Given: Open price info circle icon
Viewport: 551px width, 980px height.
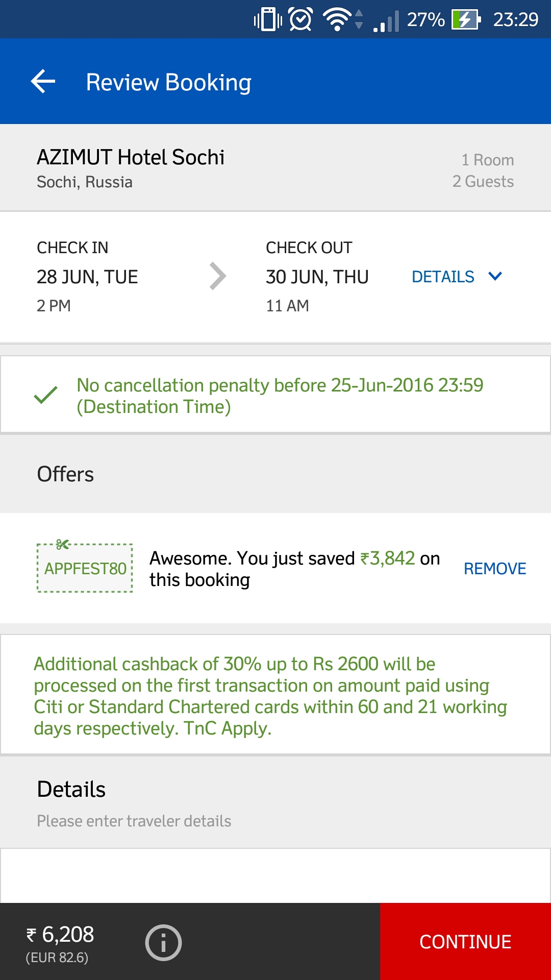Looking at the screenshot, I should point(163,942).
